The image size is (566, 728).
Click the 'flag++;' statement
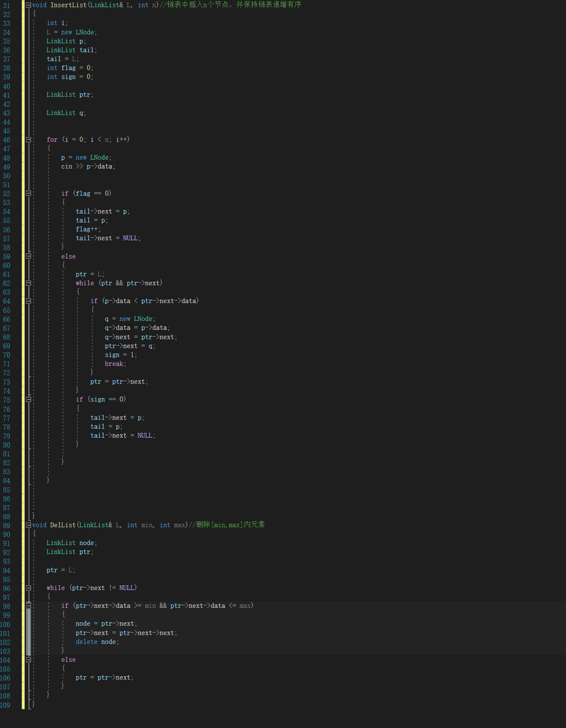coord(88,229)
